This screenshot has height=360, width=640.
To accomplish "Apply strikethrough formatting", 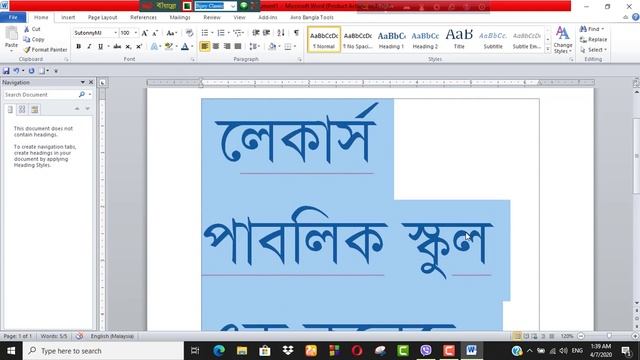I will (x=117, y=47).
